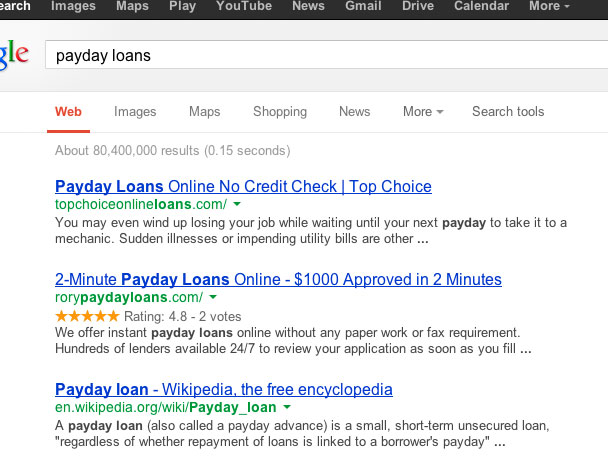Select the Web results tab
Viewport: 608px width, 472px height.
[x=68, y=112]
